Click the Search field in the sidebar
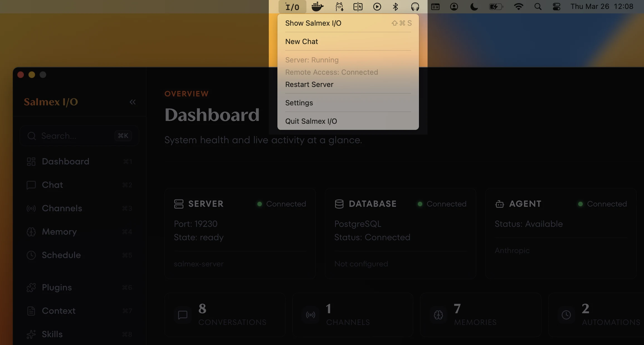644x345 pixels. [x=79, y=136]
